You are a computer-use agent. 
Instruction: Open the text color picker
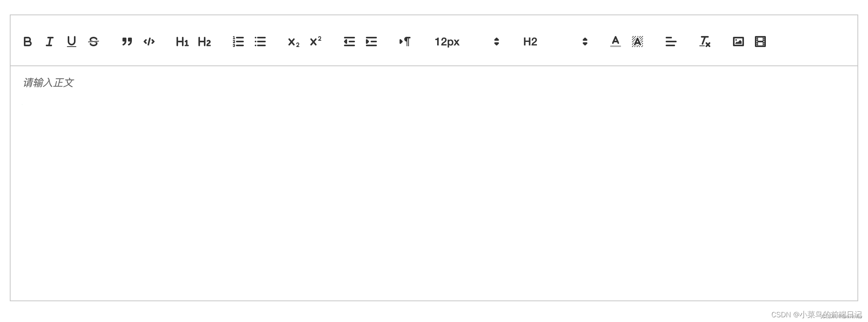pyautogui.click(x=615, y=42)
